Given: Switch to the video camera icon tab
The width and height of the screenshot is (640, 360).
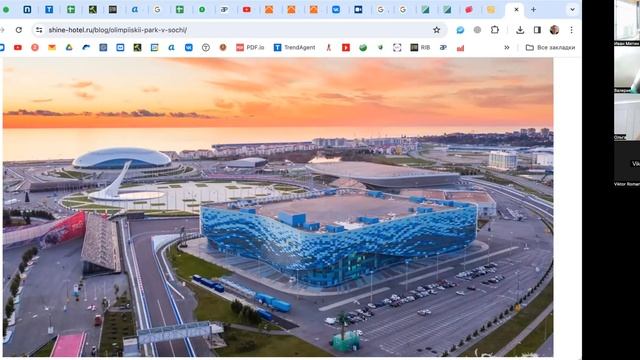Looking at the screenshot, I should click(x=358, y=9).
